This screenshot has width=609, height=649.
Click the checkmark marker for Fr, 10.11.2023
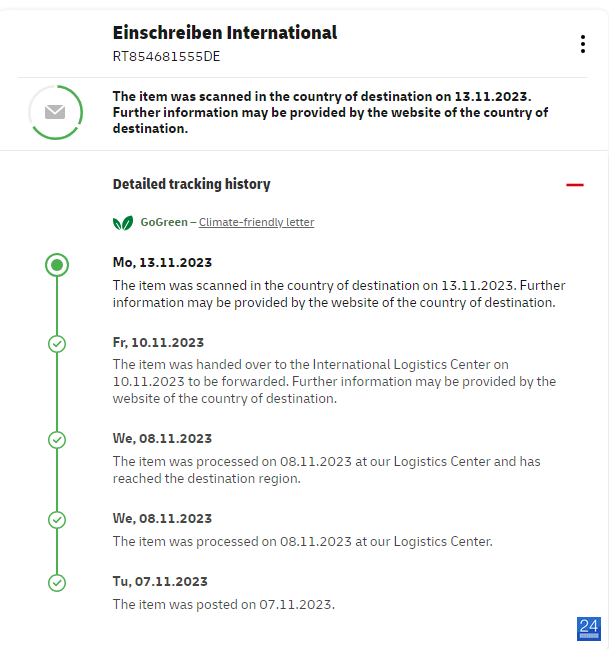tap(57, 344)
